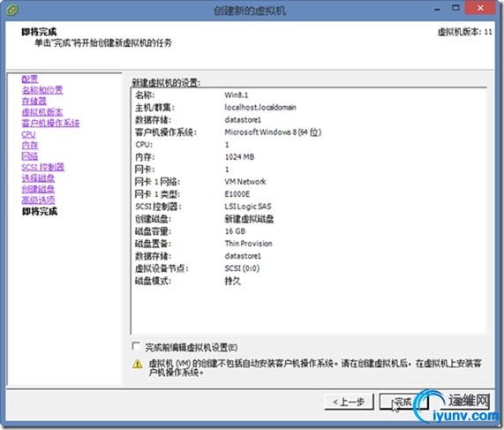Select the LSI Logic SAS value
504x430 pixels.
[248, 207]
